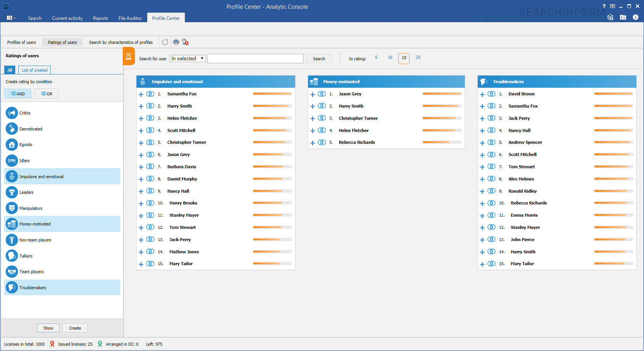Open the 'In selected' search scope dropdown
Screen dimensions: 644x351
(x=188, y=58)
